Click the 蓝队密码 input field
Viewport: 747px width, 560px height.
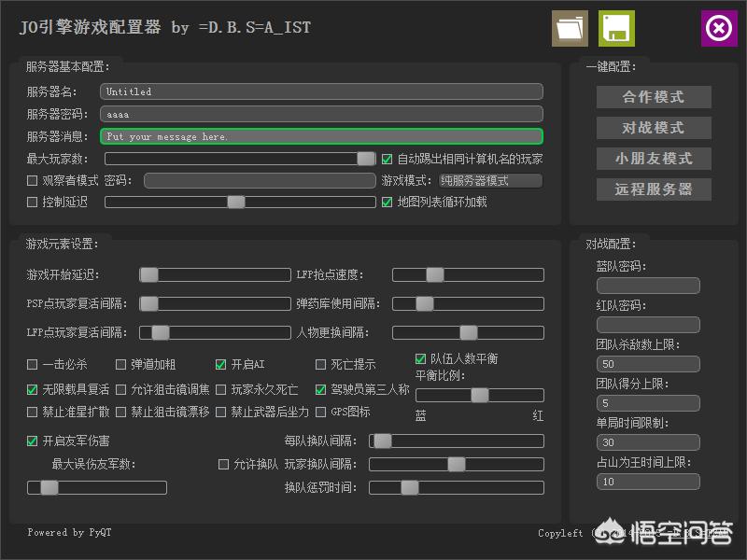648,285
